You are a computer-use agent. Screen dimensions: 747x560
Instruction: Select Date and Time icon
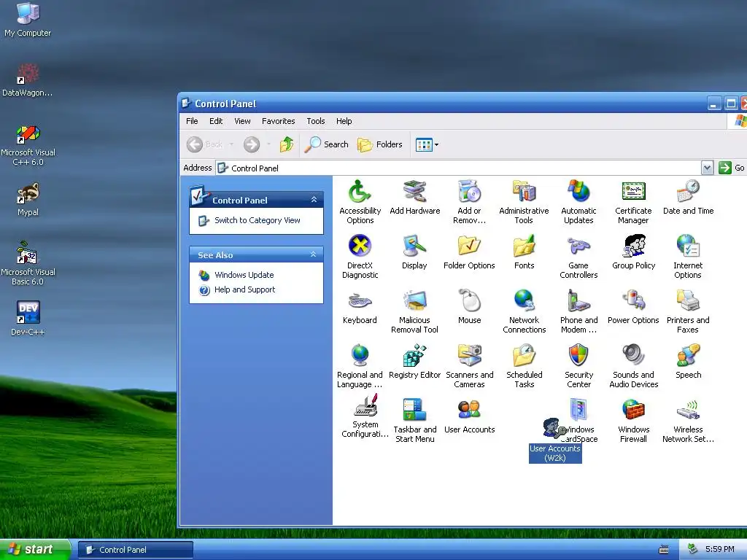coord(688,197)
